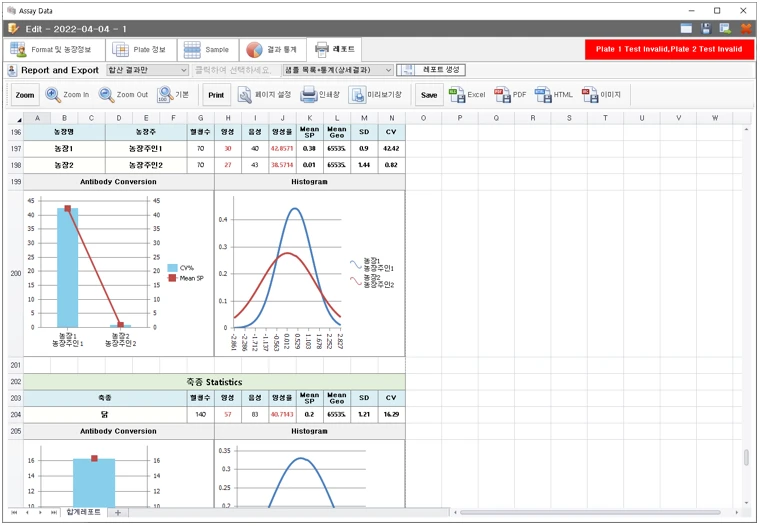The image size is (760, 526).
Task: Open the Sample tab
Action: pyautogui.click(x=208, y=49)
